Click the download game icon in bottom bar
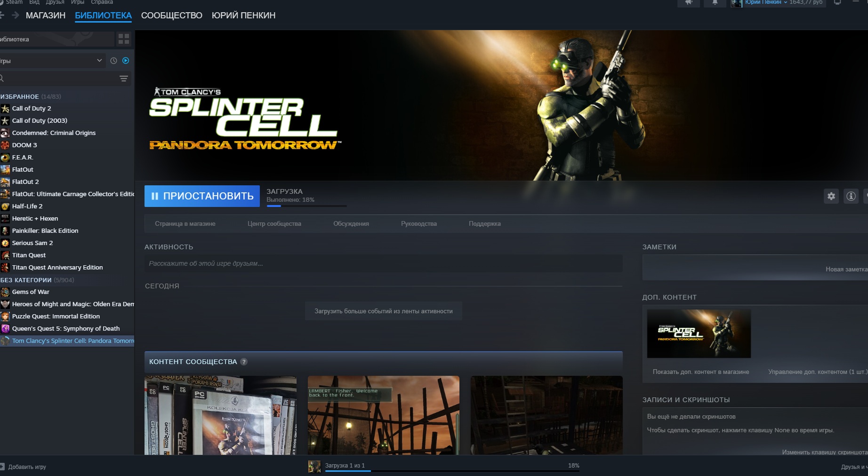Image resolution: width=868 pixels, height=476 pixels. (314, 466)
